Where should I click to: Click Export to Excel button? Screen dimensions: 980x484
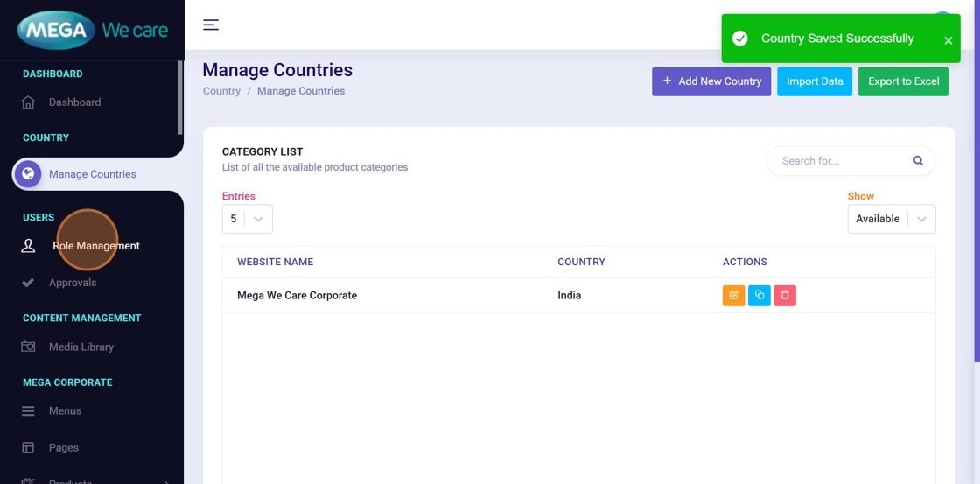pos(903,81)
